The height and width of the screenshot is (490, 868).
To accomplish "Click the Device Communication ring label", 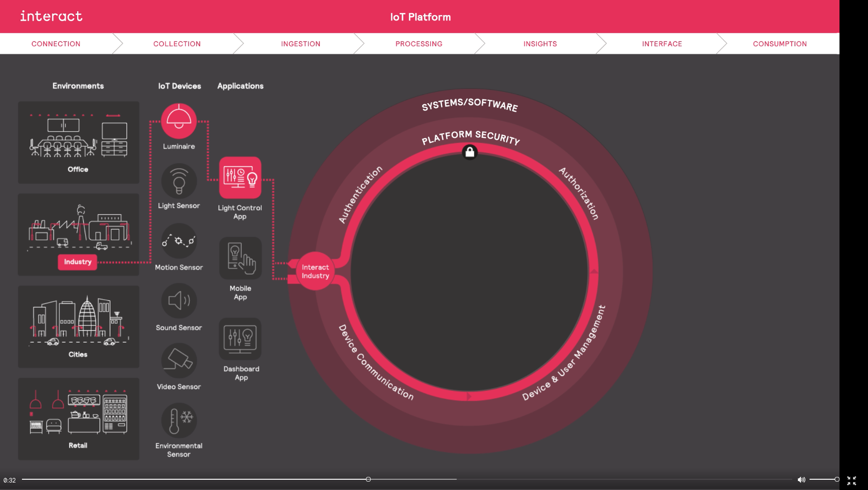I will 376,362.
